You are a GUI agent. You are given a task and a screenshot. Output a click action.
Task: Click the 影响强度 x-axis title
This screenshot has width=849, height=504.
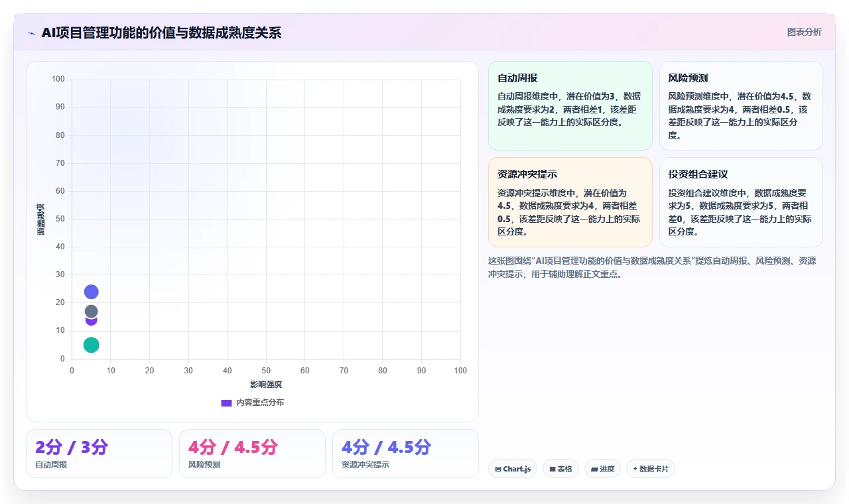coord(266,385)
